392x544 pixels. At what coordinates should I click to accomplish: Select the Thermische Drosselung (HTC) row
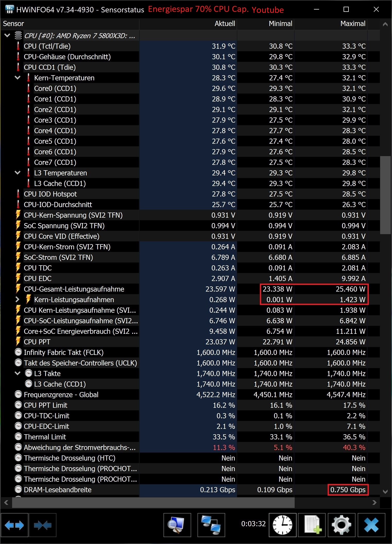click(190, 458)
